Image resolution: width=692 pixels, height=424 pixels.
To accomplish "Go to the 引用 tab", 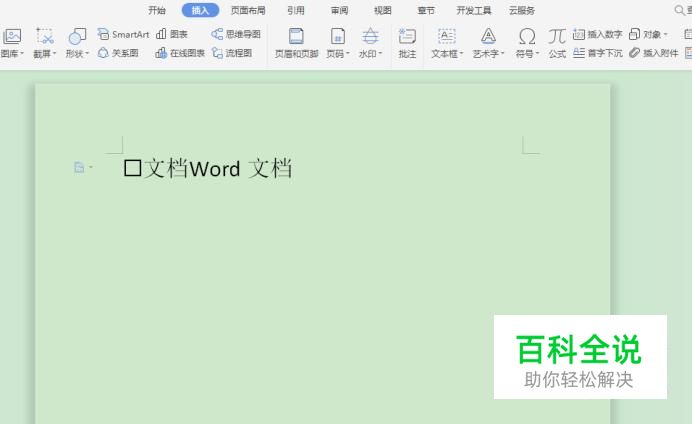I will click(296, 10).
